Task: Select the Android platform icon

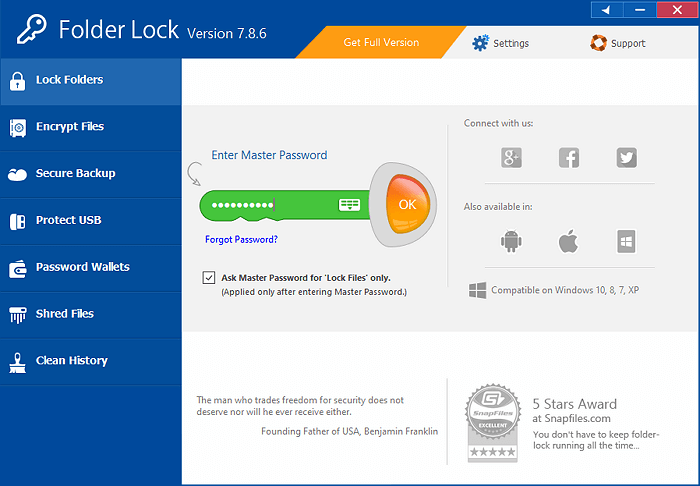Action: (511, 241)
